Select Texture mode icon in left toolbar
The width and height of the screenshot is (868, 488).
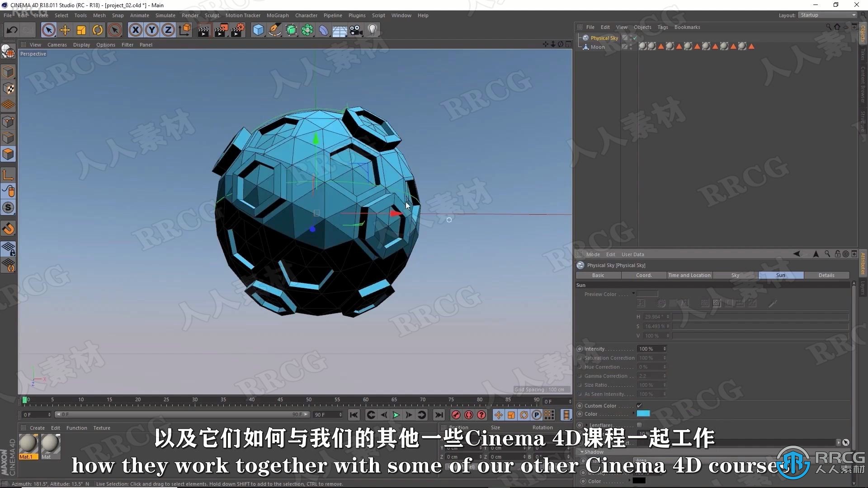coord(8,89)
